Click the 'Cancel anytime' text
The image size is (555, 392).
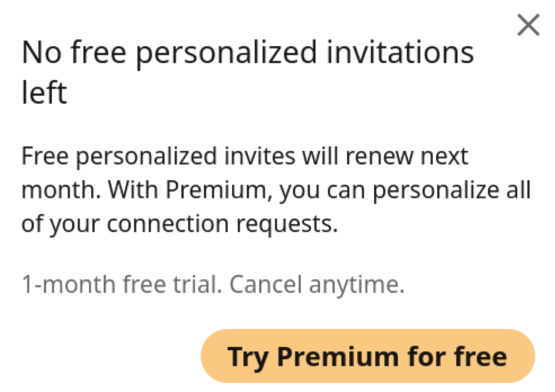[317, 285]
